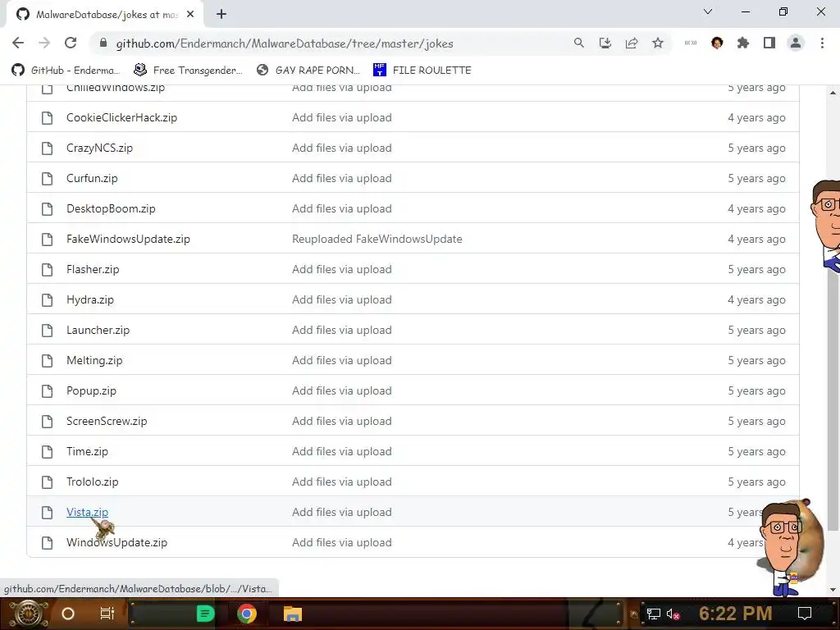The width and height of the screenshot is (840, 630).
Task: Open the GitHub - Enderma... bookmark
Action: (x=66, y=71)
